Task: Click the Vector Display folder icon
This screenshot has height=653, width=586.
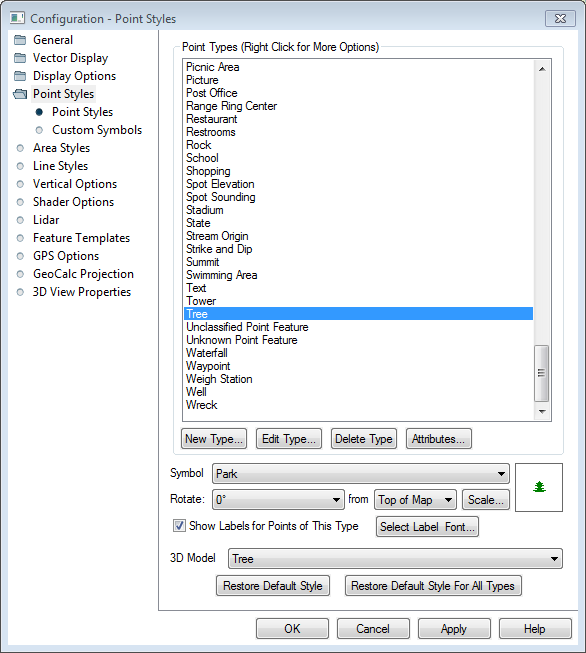Action: 20,58
